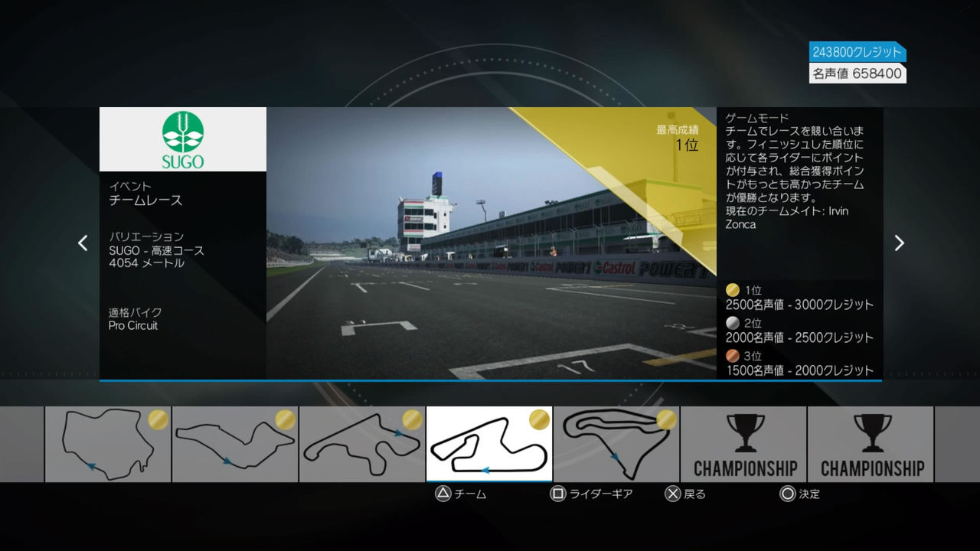Click the 1位 result under 最高成績
980x551 pixels.
pos(687,145)
